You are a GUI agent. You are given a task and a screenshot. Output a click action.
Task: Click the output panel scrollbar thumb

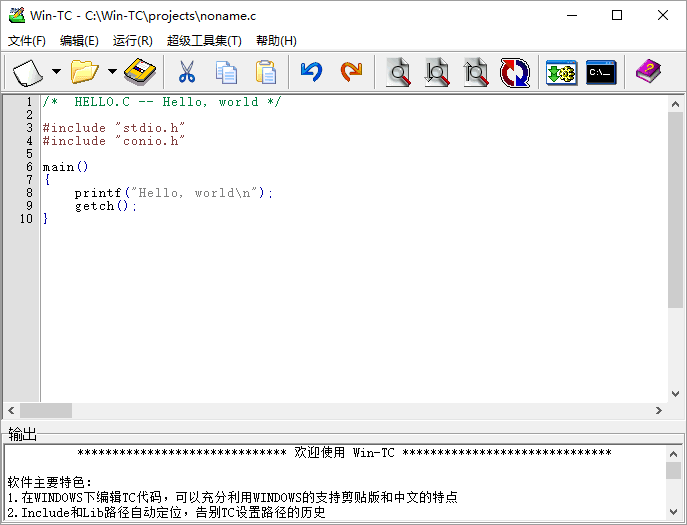coord(673,471)
